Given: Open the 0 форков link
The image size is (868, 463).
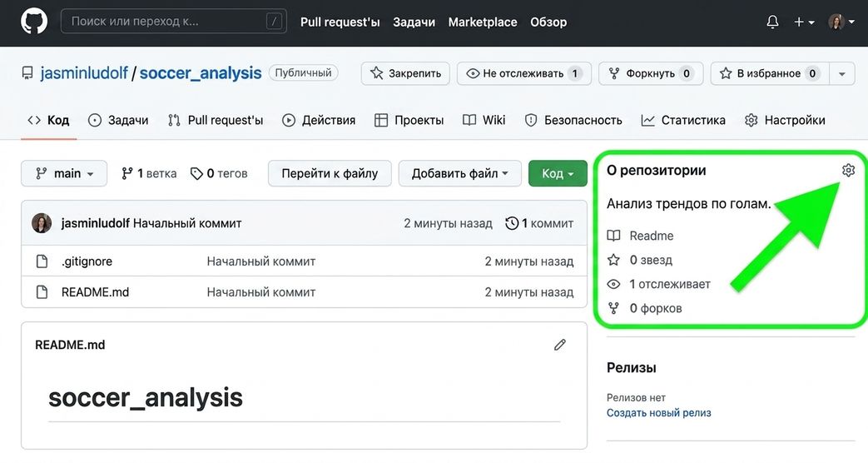Looking at the screenshot, I should pyautogui.click(x=656, y=308).
